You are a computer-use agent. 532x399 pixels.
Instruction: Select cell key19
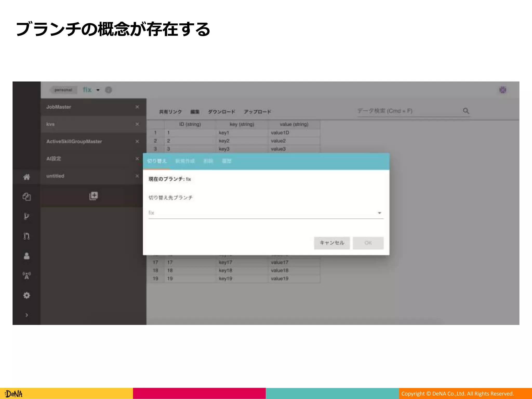[x=242, y=278]
